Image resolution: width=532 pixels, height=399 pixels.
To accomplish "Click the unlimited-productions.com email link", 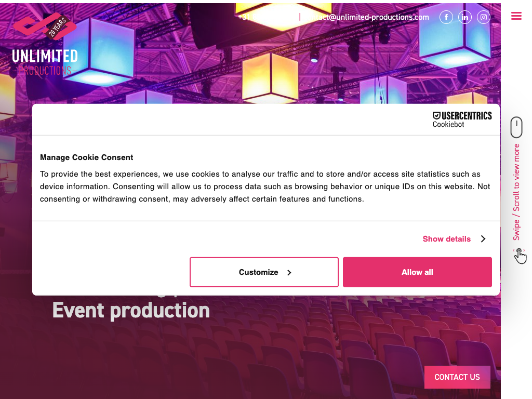I will tap(369, 17).
